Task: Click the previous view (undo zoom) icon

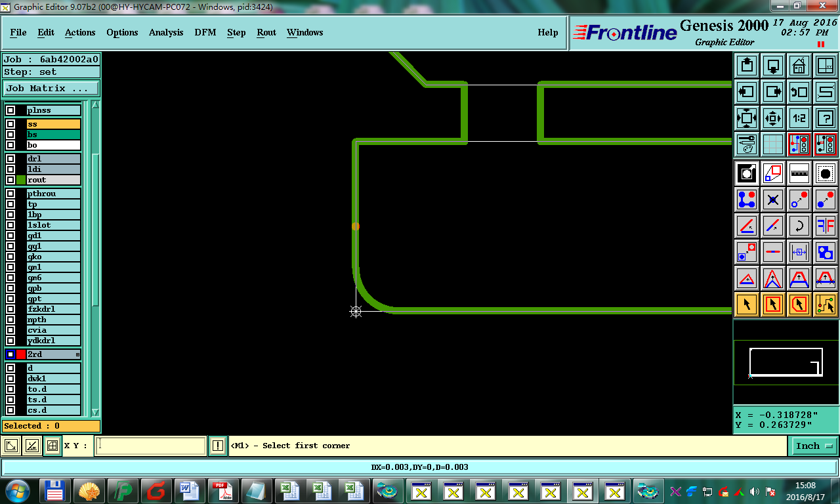Action: (799, 92)
